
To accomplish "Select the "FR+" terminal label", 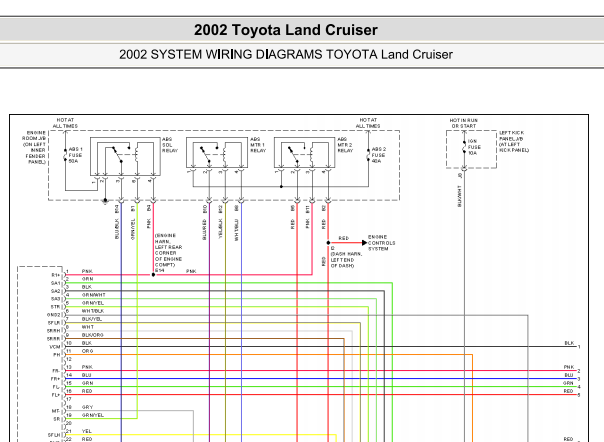I will [x=56, y=379].
